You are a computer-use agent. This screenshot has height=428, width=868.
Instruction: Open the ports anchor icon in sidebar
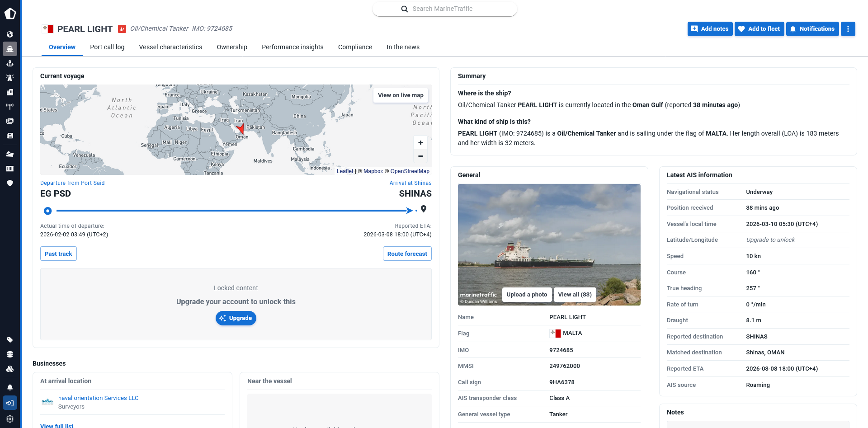(10, 63)
